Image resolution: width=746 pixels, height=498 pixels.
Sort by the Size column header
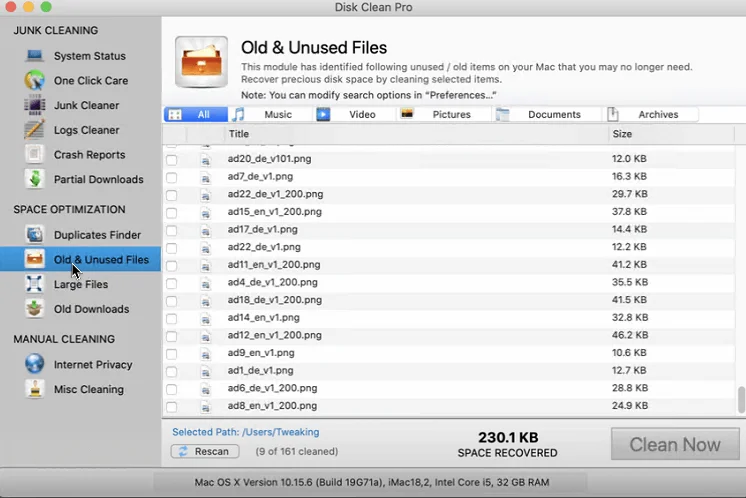click(671, 134)
